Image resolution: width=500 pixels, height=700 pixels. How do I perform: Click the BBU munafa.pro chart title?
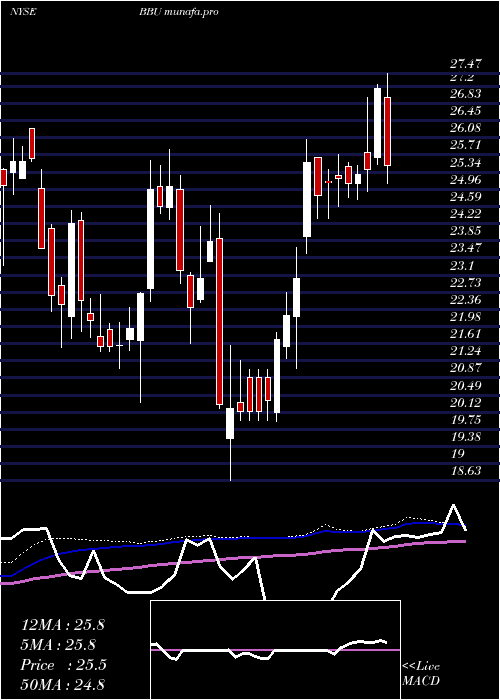point(179,12)
